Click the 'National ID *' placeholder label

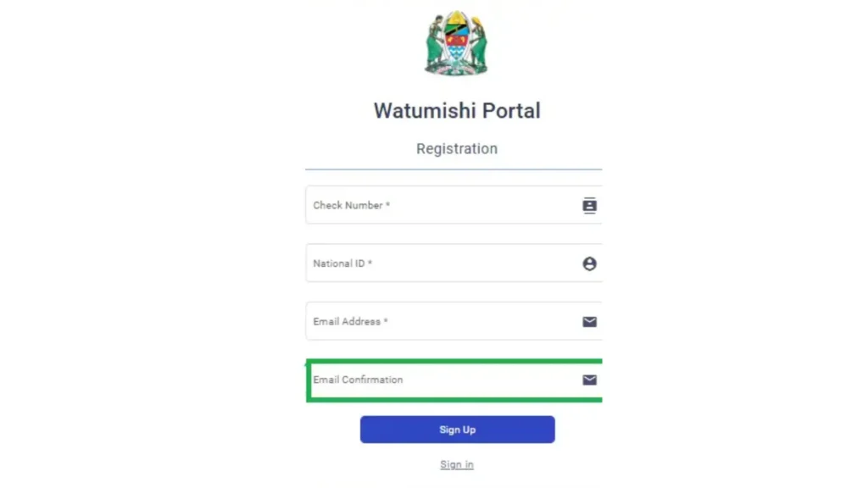(x=342, y=263)
